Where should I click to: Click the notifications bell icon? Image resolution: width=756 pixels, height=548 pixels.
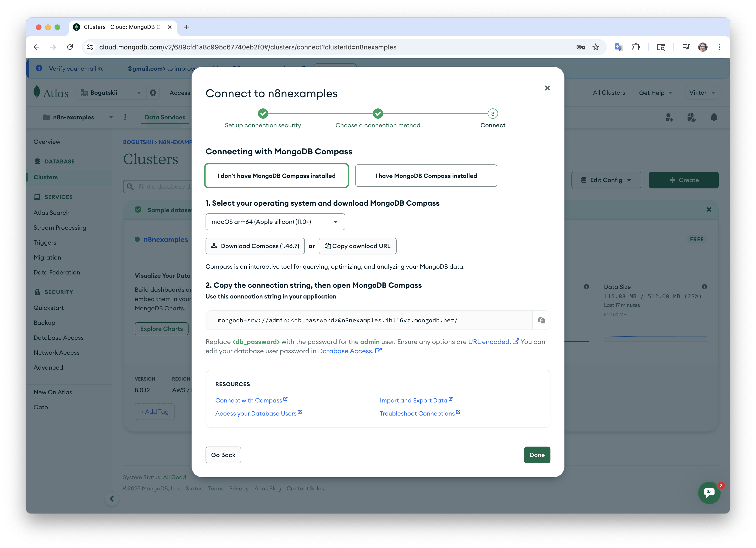click(x=714, y=117)
